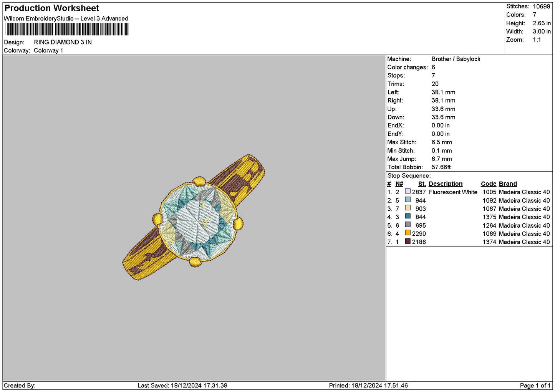Click the Fluorescent White description text
The width and height of the screenshot is (555, 392).
click(x=453, y=192)
